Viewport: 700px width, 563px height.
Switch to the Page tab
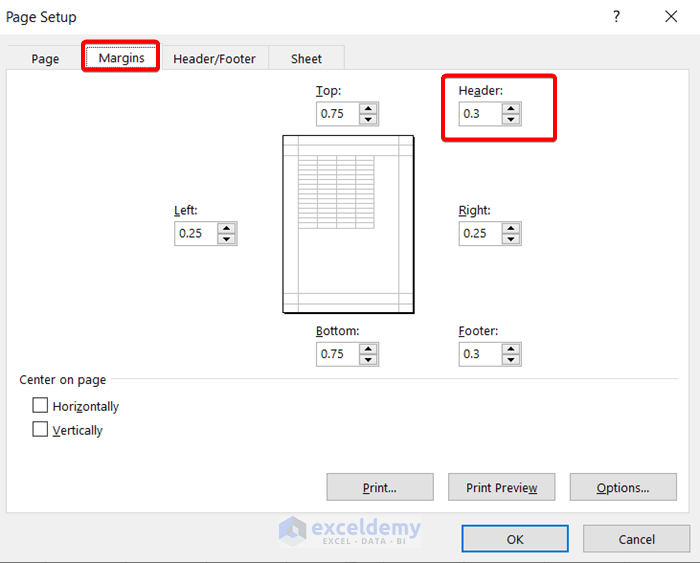tap(45, 58)
